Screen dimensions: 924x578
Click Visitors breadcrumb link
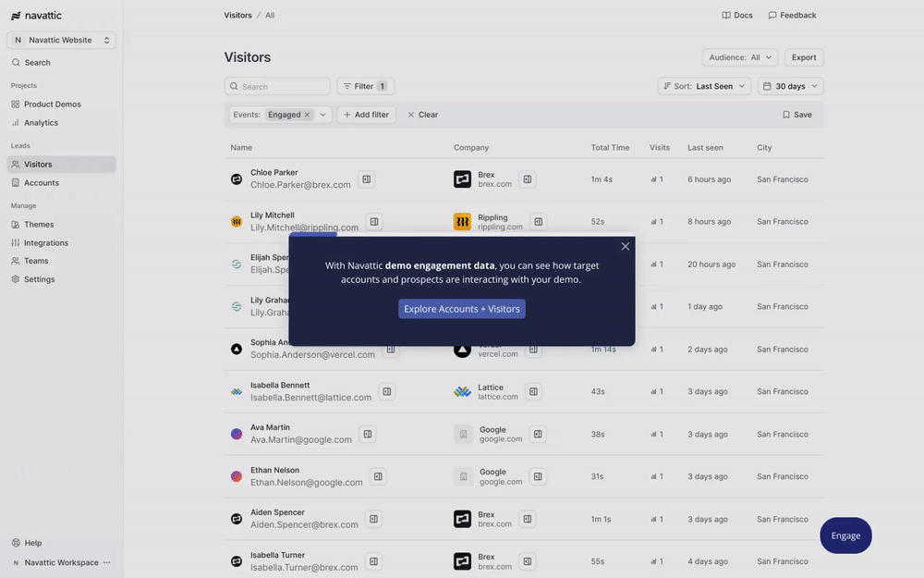pos(237,16)
